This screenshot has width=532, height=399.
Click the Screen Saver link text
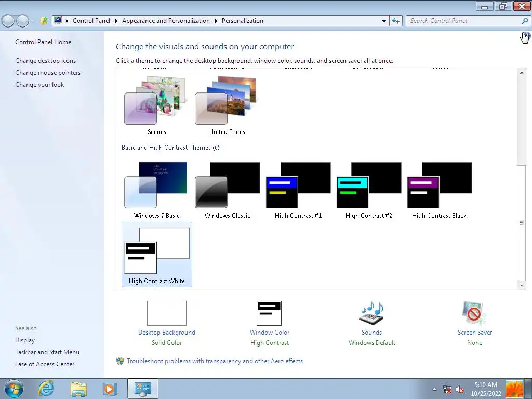475,332
